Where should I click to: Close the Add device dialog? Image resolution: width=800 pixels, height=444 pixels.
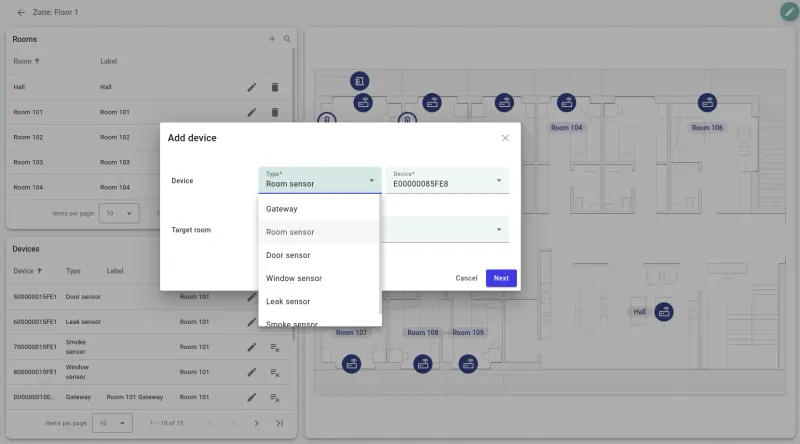[505, 138]
